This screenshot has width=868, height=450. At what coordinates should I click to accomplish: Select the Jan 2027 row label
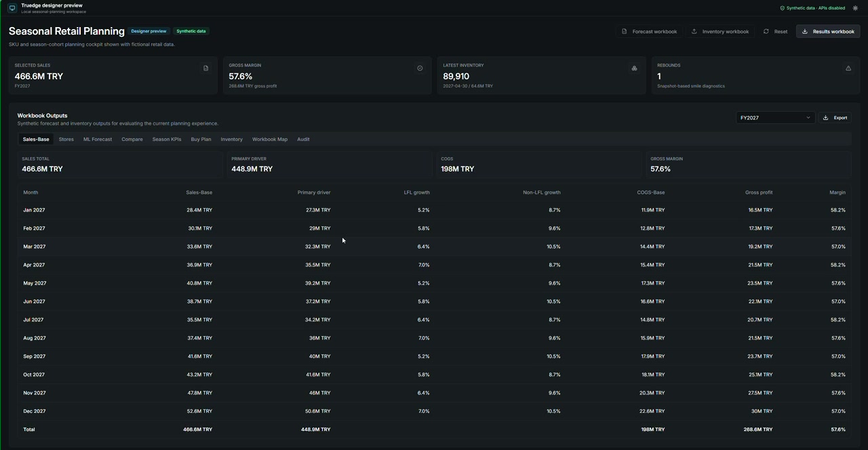click(x=34, y=210)
